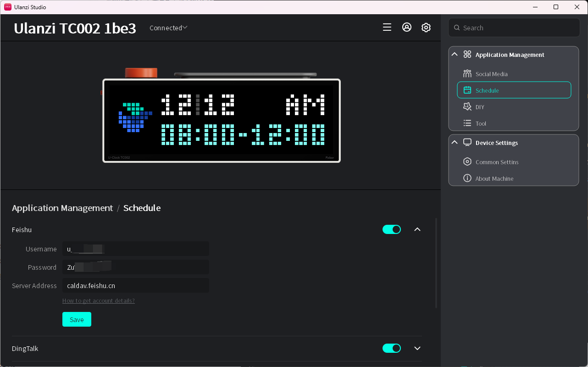Open the Connected status dropdown
The width and height of the screenshot is (588, 367).
click(168, 28)
